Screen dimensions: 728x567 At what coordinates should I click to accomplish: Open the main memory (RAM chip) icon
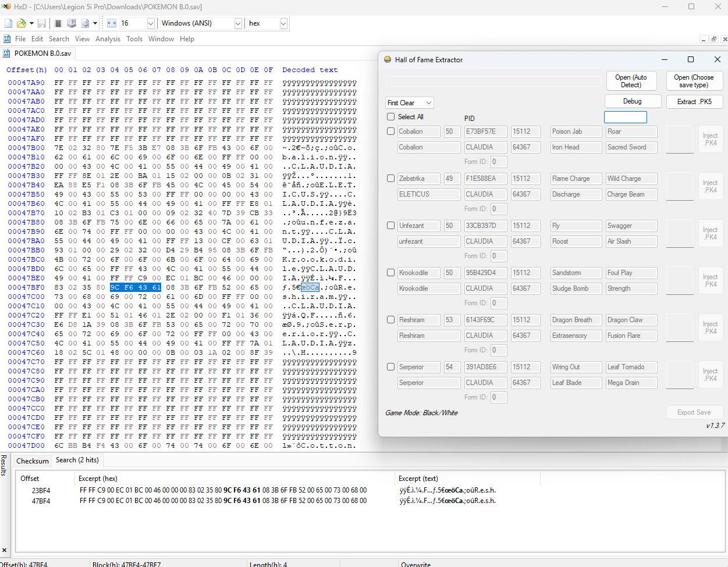point(58,23)
